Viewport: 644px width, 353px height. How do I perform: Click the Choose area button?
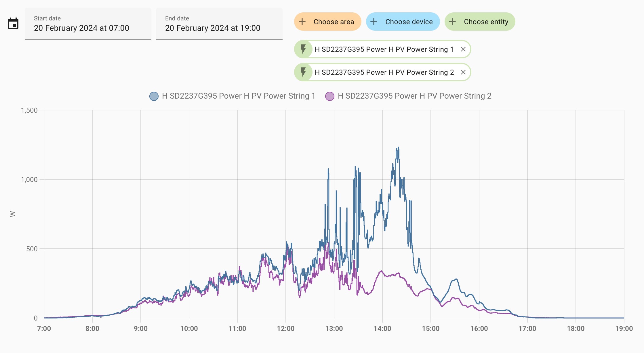pyautogui.click(x=327, y=22)
